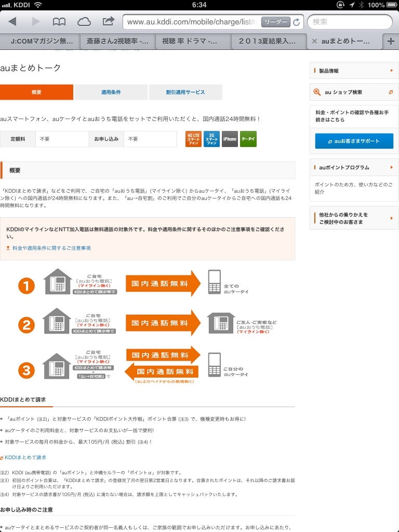Click the au ショップ検索 magnifier icon
Screen dimensions: 399x532
click(317, 92)
